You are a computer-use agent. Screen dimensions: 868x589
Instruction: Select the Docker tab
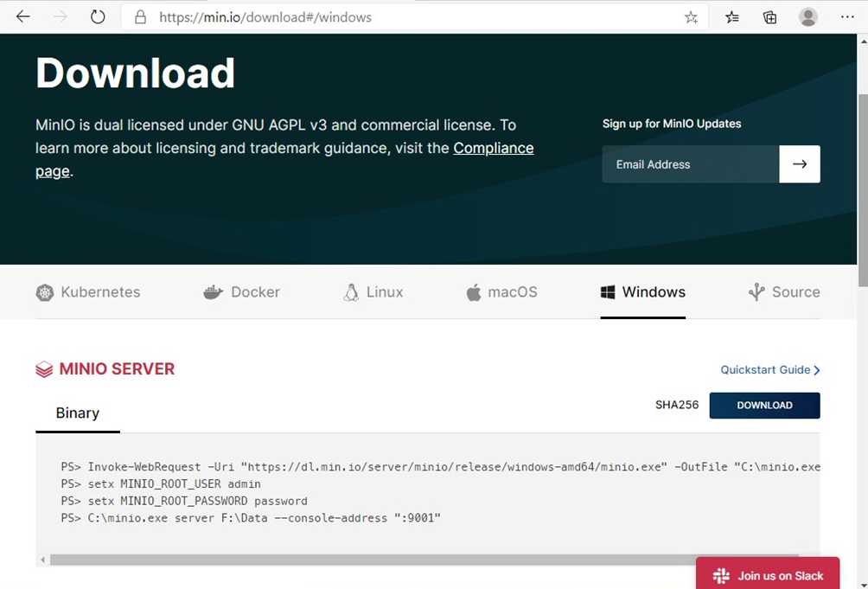coord(241,291)
